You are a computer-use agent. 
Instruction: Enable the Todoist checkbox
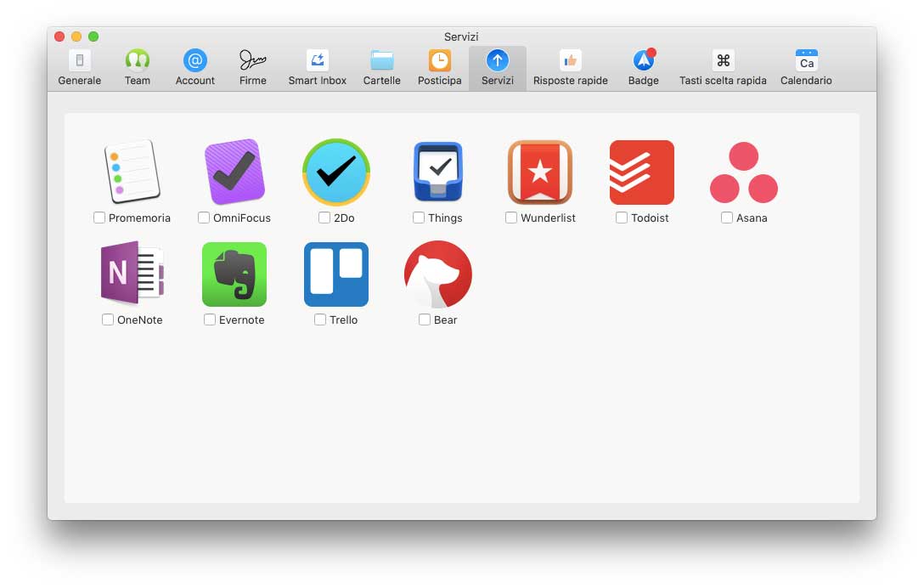coord(622,218)
